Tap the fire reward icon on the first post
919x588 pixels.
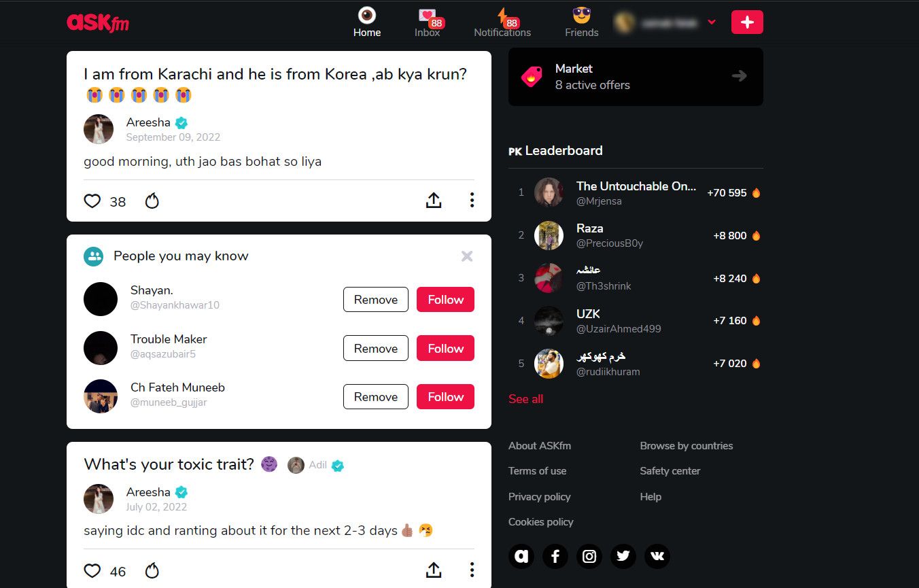(152, 201)
